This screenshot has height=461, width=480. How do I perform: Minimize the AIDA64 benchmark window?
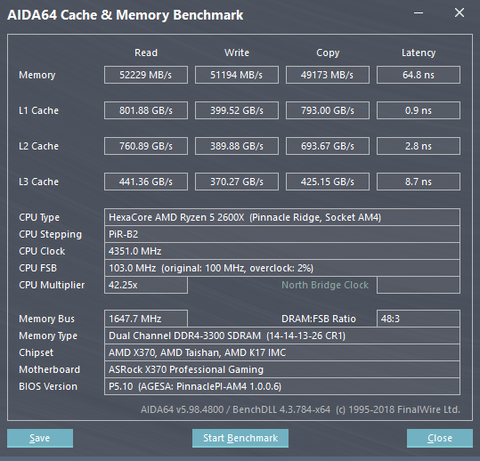[418, 13]
